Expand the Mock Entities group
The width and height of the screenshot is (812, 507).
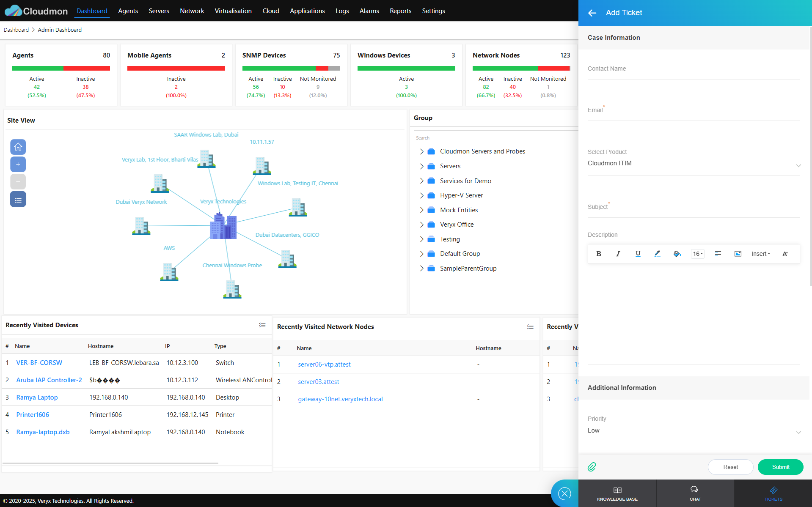[421, 210]
